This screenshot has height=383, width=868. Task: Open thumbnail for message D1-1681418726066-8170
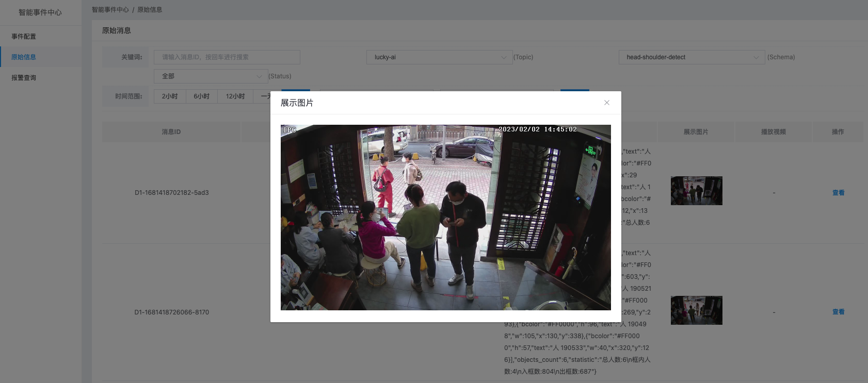697,310
